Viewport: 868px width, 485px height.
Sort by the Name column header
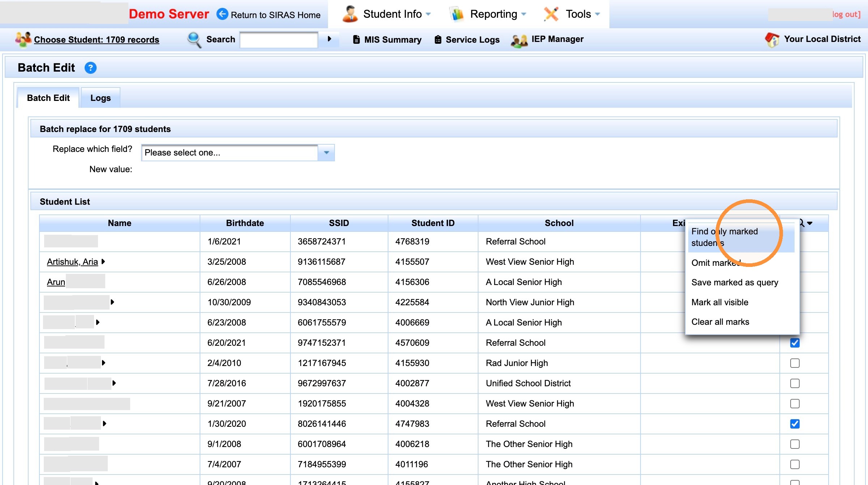[120, 223]
